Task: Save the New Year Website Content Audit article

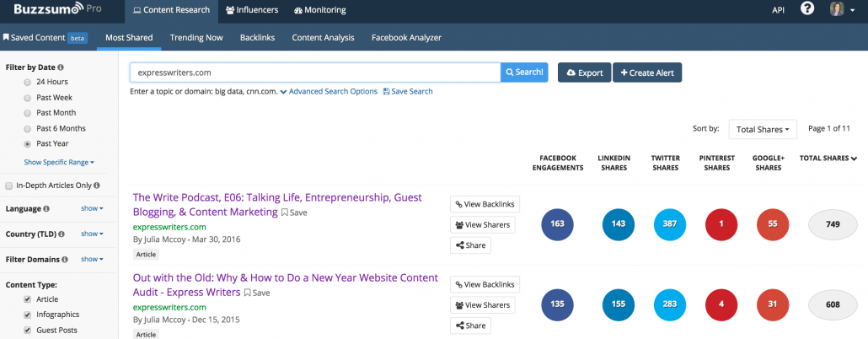Action: point(257,293)
